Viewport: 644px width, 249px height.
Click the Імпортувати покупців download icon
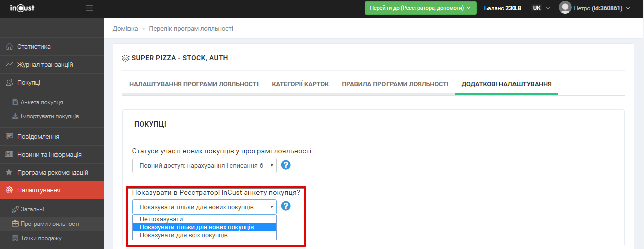(x=15, y=116)
